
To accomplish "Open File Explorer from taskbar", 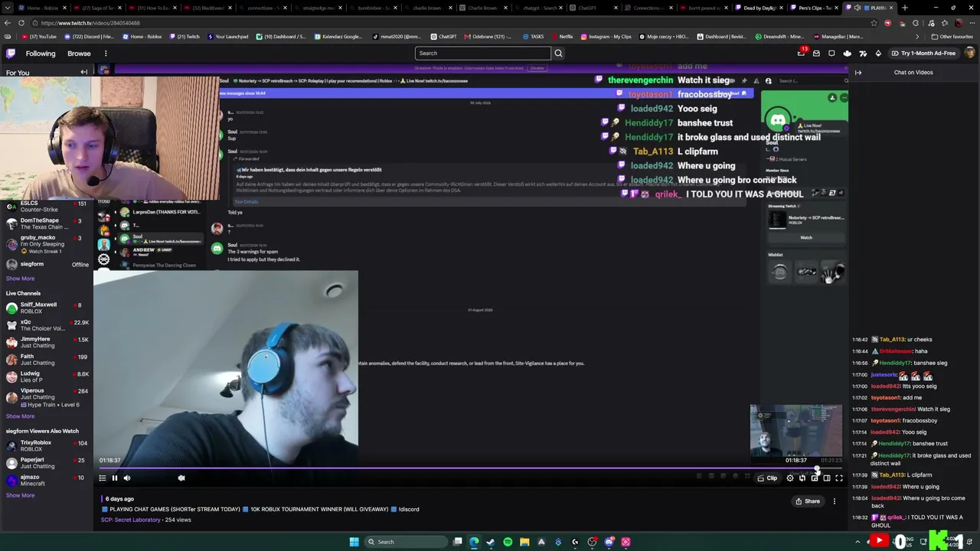I will 524,542.
